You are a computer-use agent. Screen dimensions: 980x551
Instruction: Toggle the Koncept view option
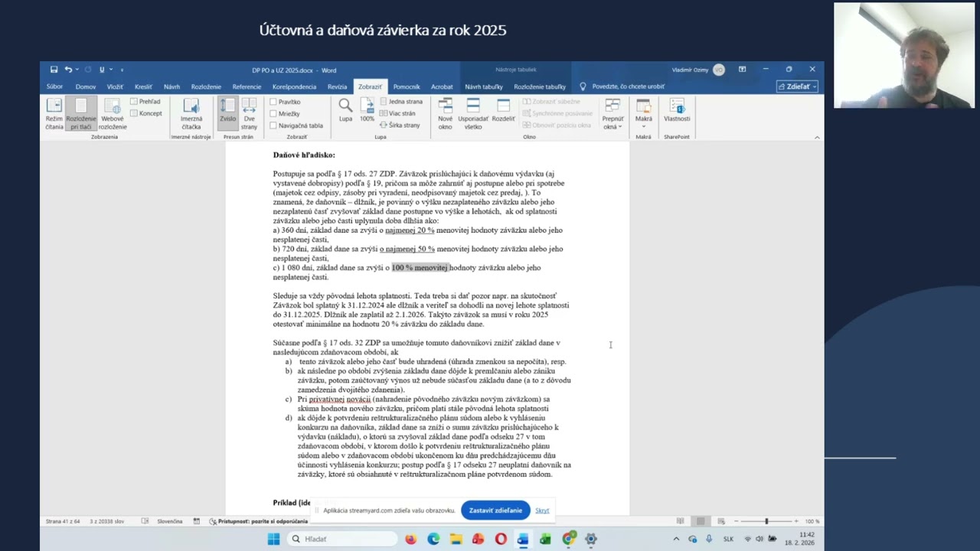[x=146, y=113]
